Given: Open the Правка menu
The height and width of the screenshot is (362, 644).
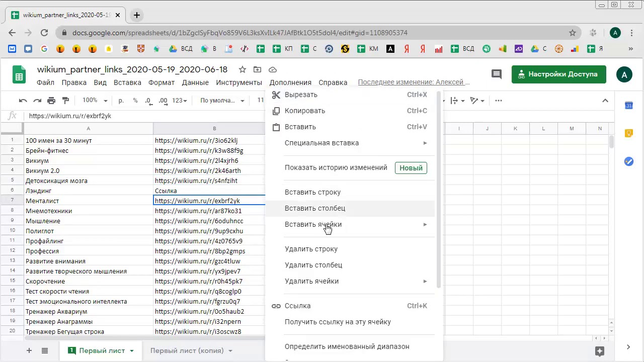Looking at the screenshot, I should [74, 82].
